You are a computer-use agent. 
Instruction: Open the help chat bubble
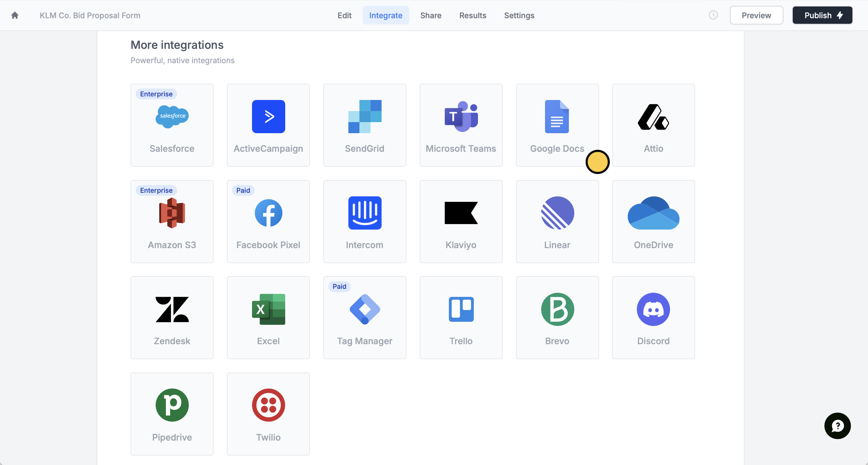pos(837,426)
